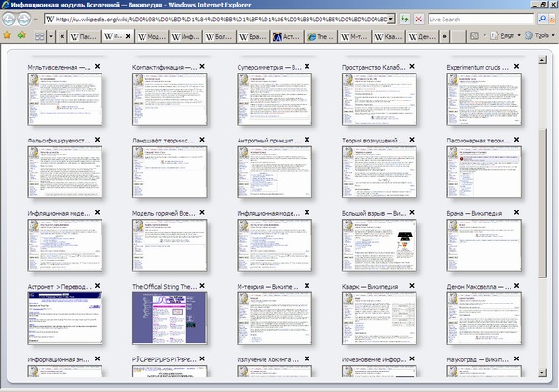The width and height of the screenshot is (559, 392).
Task: Close the Теория возмущений thumbnail tab
Action: [412, 140]
